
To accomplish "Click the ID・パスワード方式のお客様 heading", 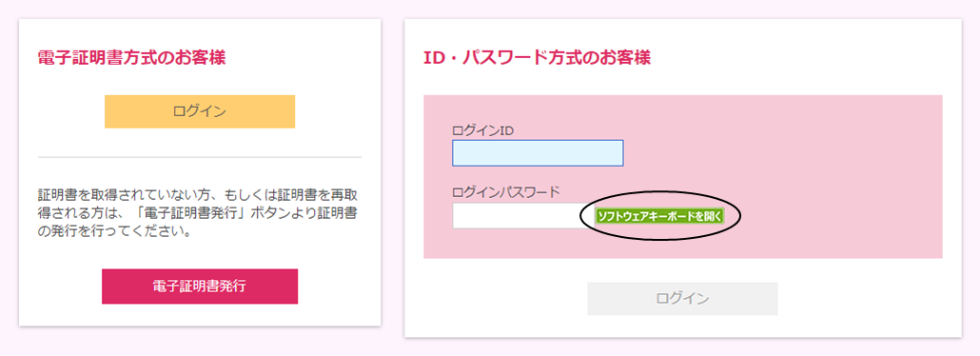I will [537, 58].
